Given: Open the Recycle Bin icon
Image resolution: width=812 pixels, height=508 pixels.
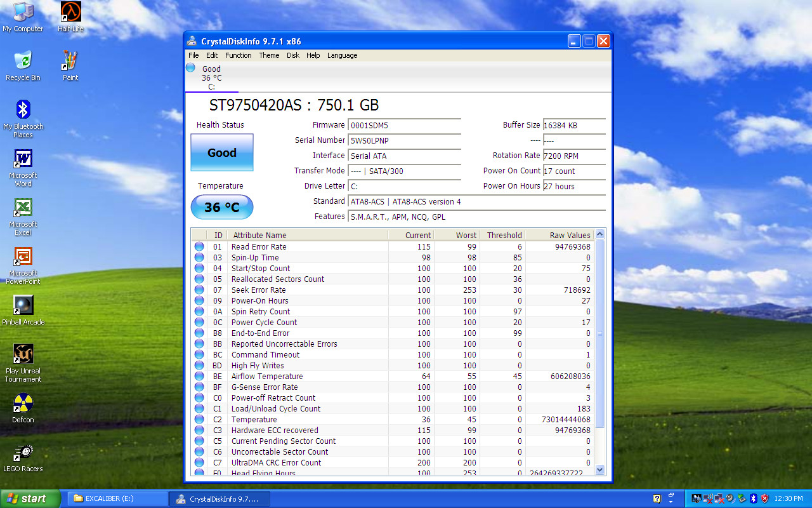Looking at the screenshot, I should point(23,66).
